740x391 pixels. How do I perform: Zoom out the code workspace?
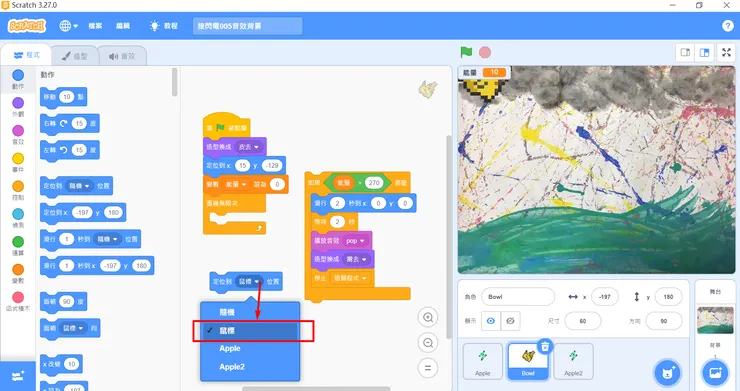(x=428, y=342)
